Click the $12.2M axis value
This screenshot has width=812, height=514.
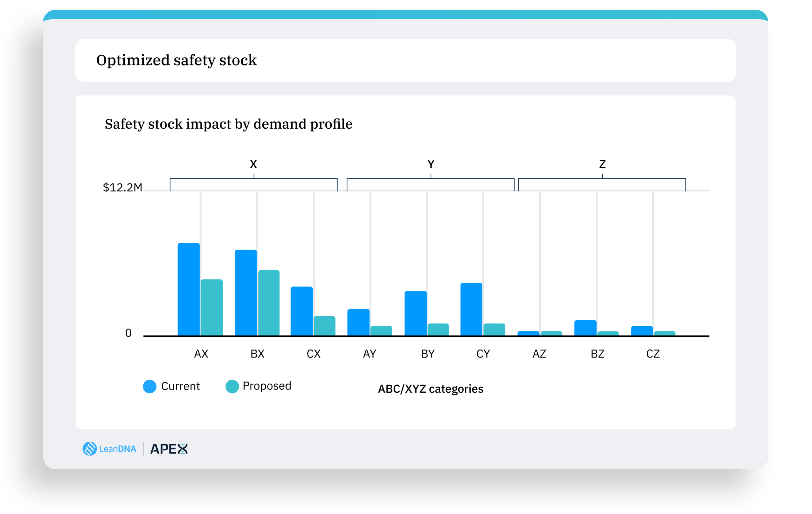122,188
